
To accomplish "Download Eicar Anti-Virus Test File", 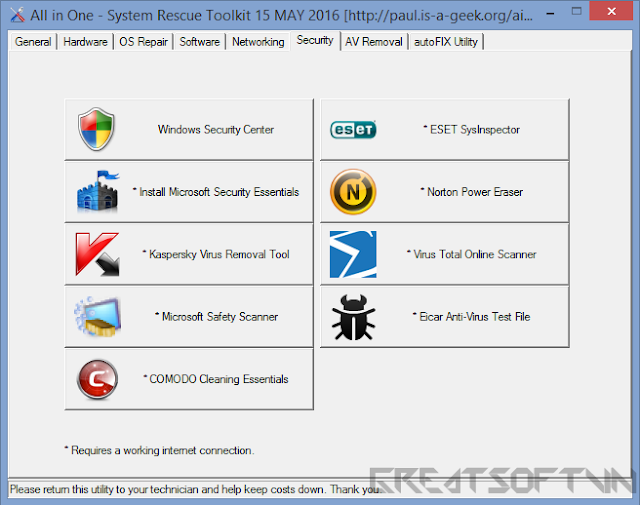I will tap(445, 317).
